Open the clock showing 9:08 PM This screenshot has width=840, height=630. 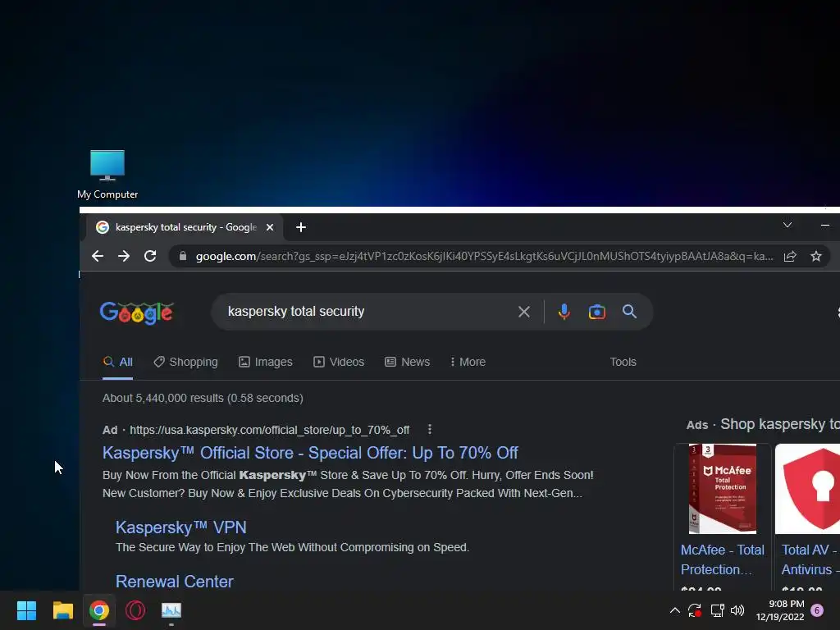pos(780,610)
